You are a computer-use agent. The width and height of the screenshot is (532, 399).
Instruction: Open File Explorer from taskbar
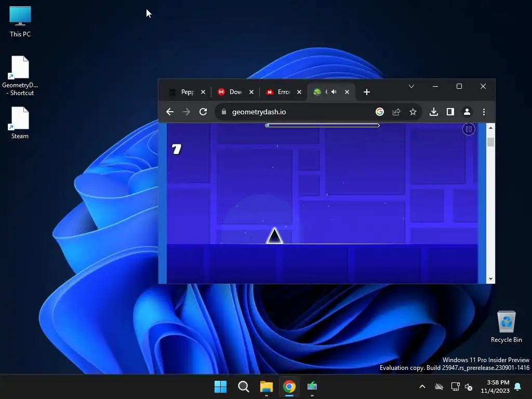coord(267,387)
